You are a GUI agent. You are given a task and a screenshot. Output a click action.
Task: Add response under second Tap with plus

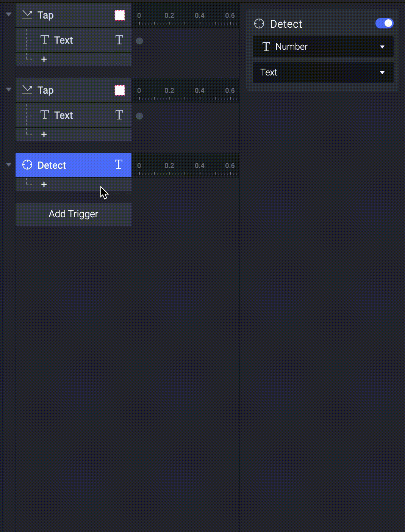coord(44,134)
